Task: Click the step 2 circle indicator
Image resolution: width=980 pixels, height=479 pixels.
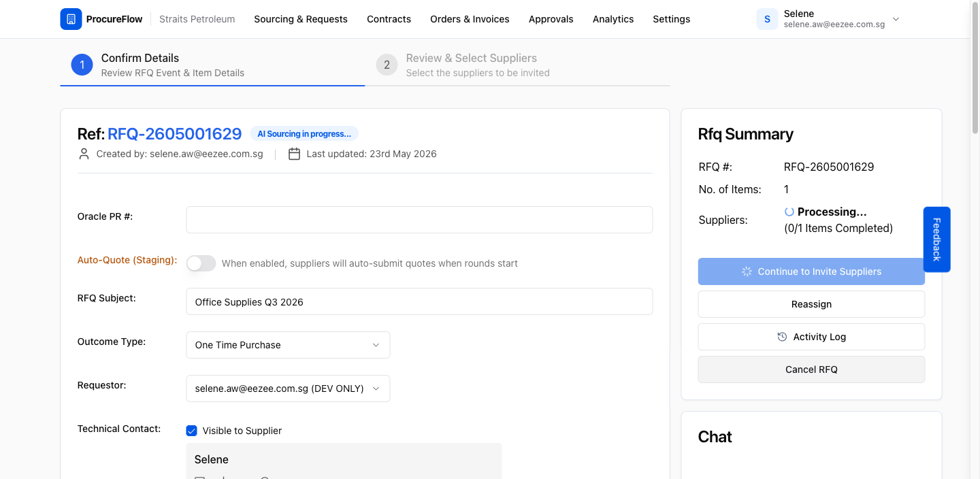Action: 387,65
